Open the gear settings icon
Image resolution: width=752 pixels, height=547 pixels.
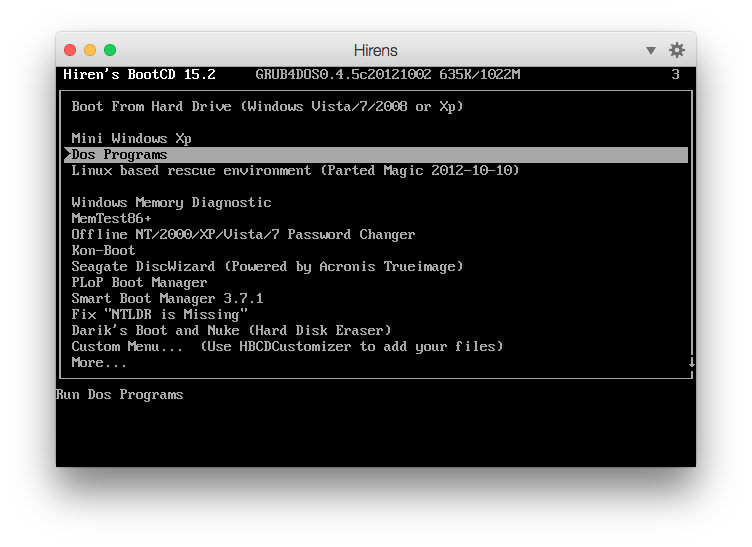[676, 50]
